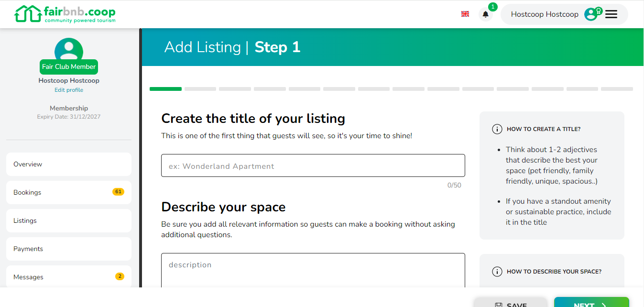Click Expiry Date 31/12/2027 text
The width and height of the screenshot is (644, 307).
[69, 117]
